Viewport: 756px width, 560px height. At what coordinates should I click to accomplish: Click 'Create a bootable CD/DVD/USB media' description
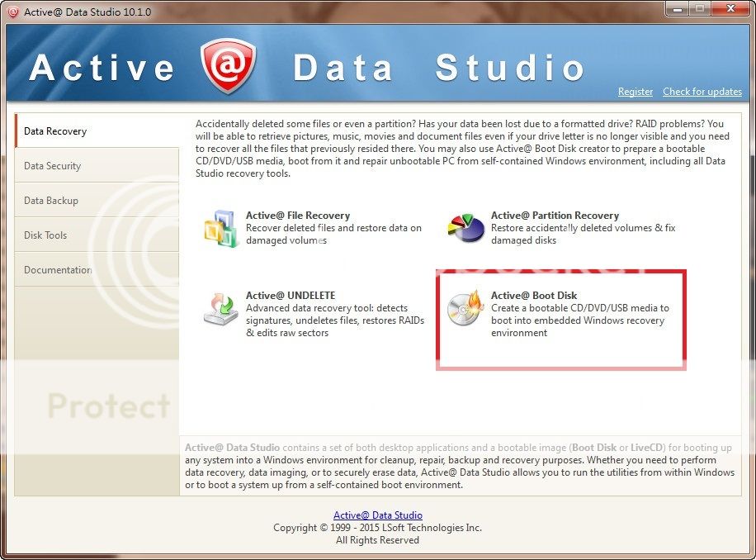click(x=580, y=320)
